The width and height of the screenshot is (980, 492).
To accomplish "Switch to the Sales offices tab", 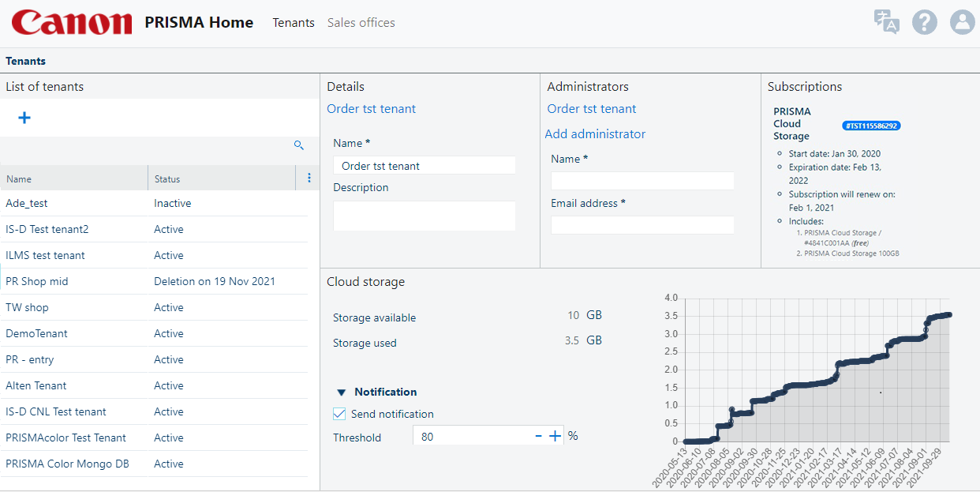I will point(361,23).
